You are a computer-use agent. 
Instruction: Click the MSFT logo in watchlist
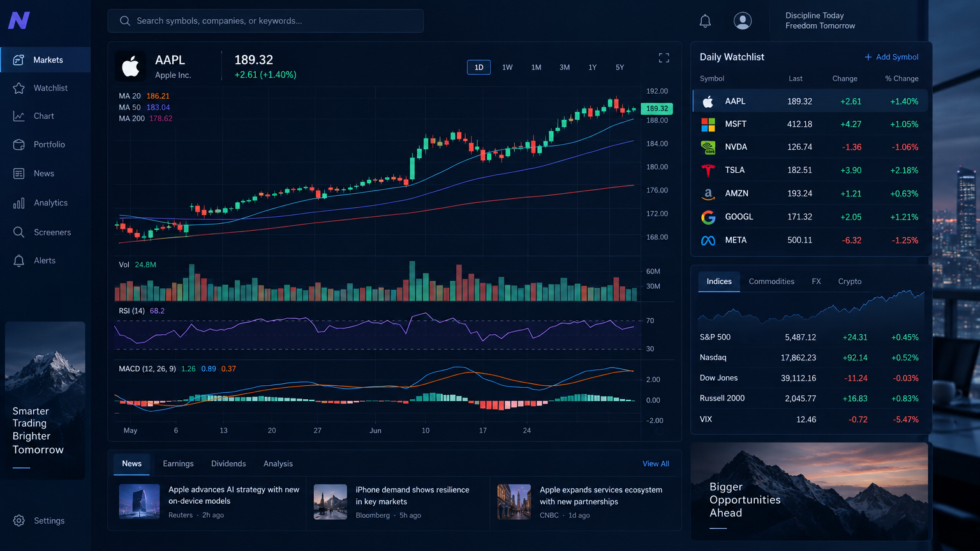tap(708, 124)
